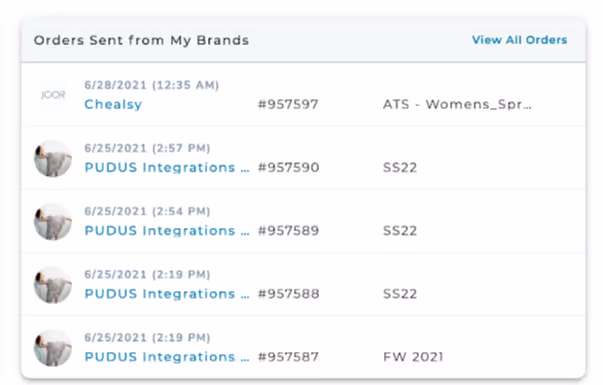Click the 2:19 PM timestamp for order #957588
This screenshot has height=385, width=603.
[147, 274]
